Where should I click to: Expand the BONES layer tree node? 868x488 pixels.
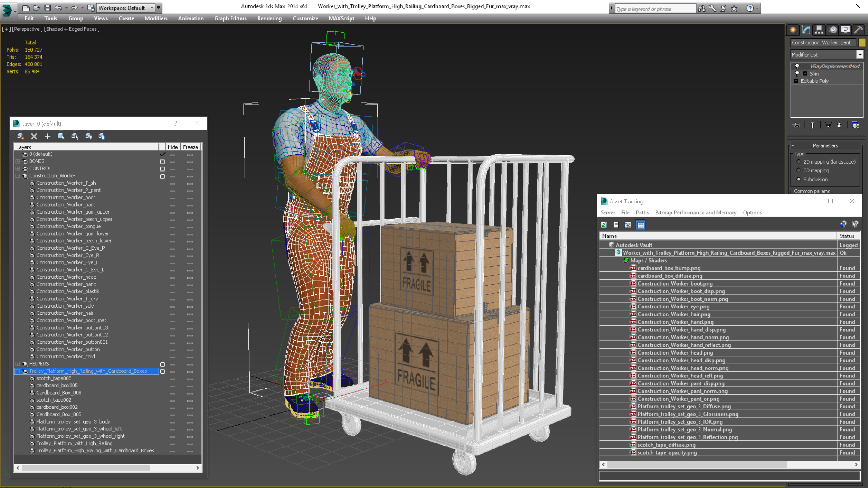point(17,161)
